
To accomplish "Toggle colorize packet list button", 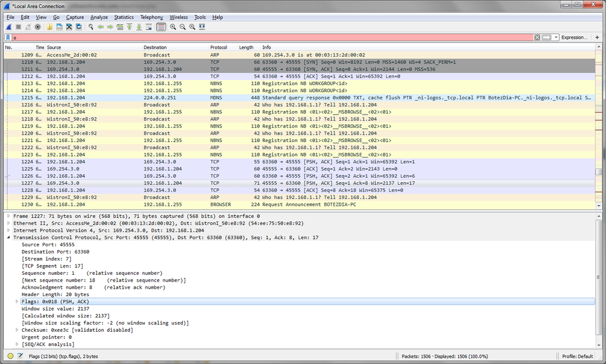I will coord(161,27).
